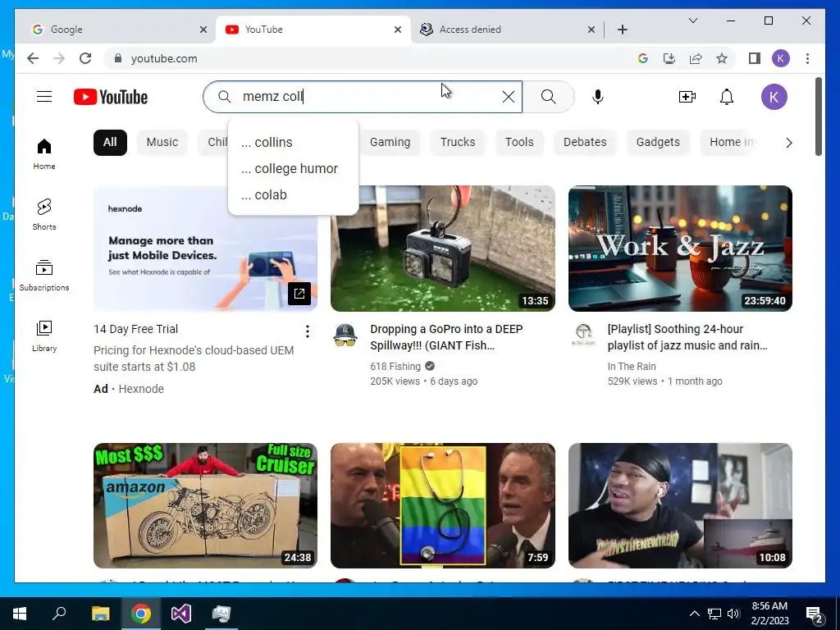Screen dimensions: 840x630
Task: Click the share page icon in address bar
Action: tap(696, 58)
